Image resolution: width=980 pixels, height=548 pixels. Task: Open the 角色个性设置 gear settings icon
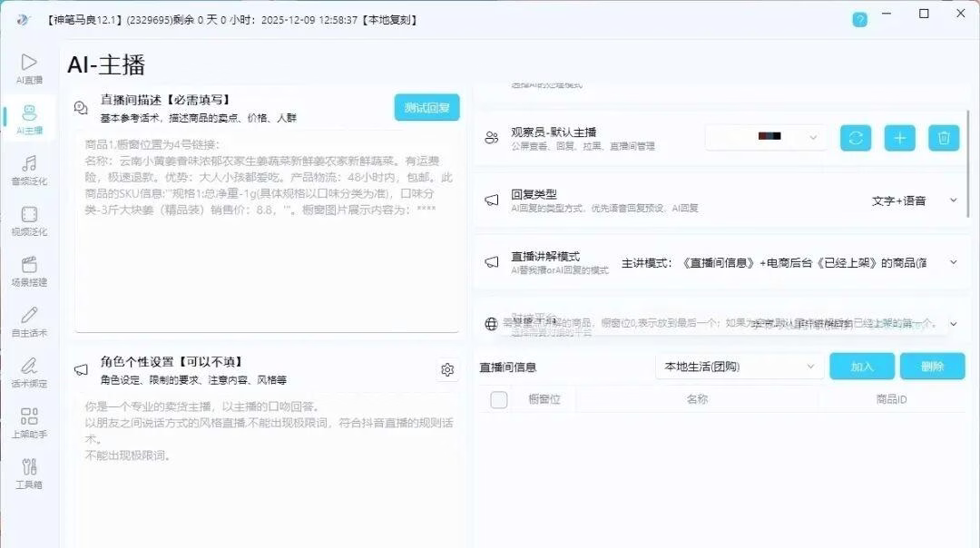click(x=447, y=369)
